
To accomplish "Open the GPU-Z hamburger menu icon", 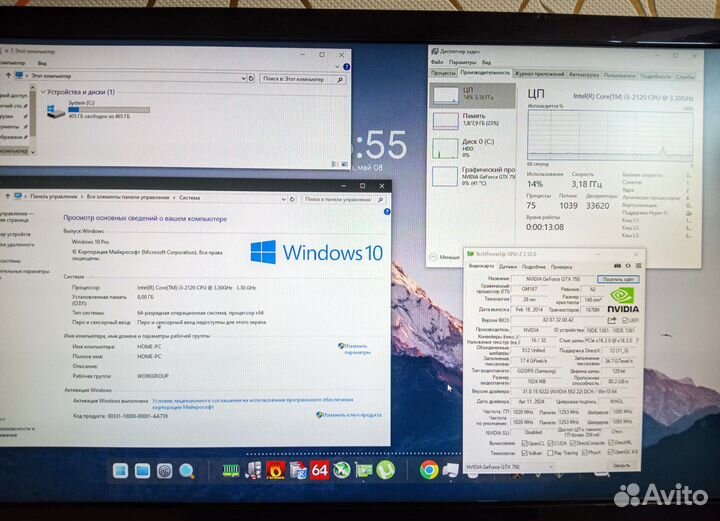I will tap(638, 266).
